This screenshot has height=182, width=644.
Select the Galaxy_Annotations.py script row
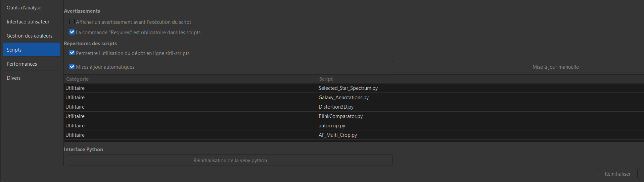343,97
